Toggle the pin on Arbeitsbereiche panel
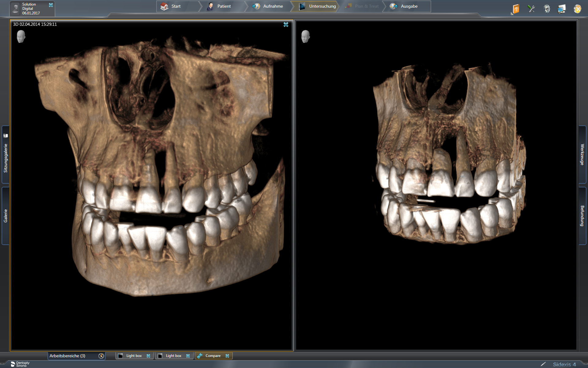This screenshot has height=368, width=588. (x=101, y=356)
